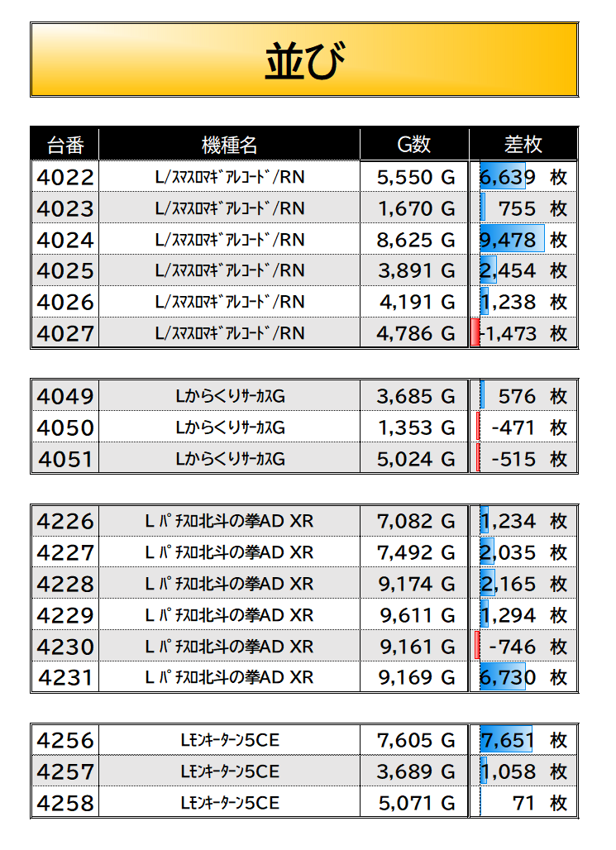Click machine number 4258
616x850 pixels.
click(65, 803)
